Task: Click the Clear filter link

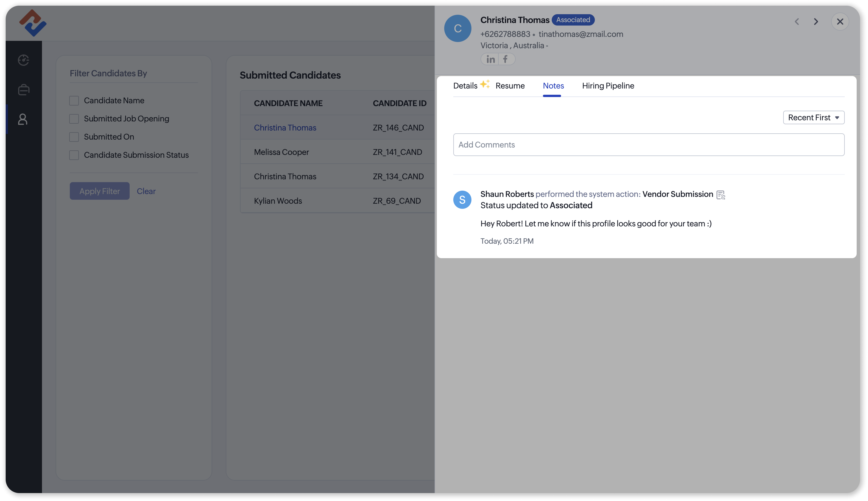Action: [x=146, y=191]
